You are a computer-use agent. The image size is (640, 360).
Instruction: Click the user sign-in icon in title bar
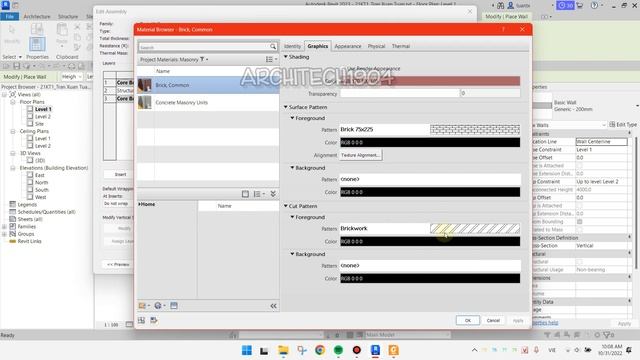(x=511, y=6)
